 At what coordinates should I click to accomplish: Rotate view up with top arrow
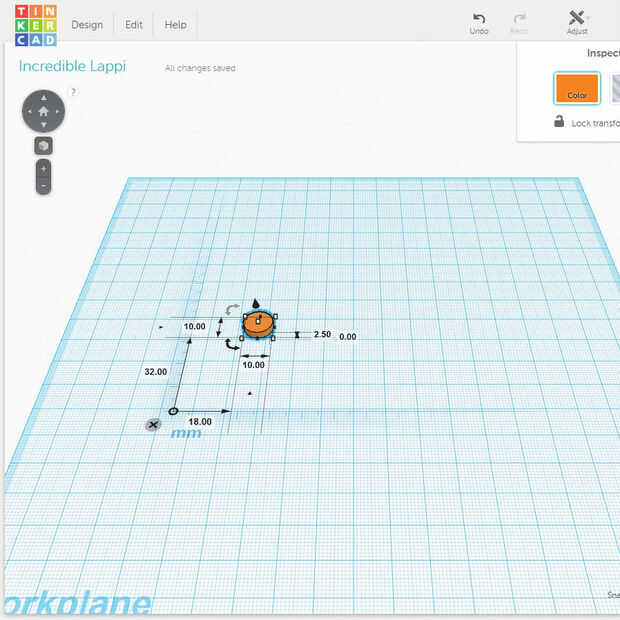pos(44,97)
